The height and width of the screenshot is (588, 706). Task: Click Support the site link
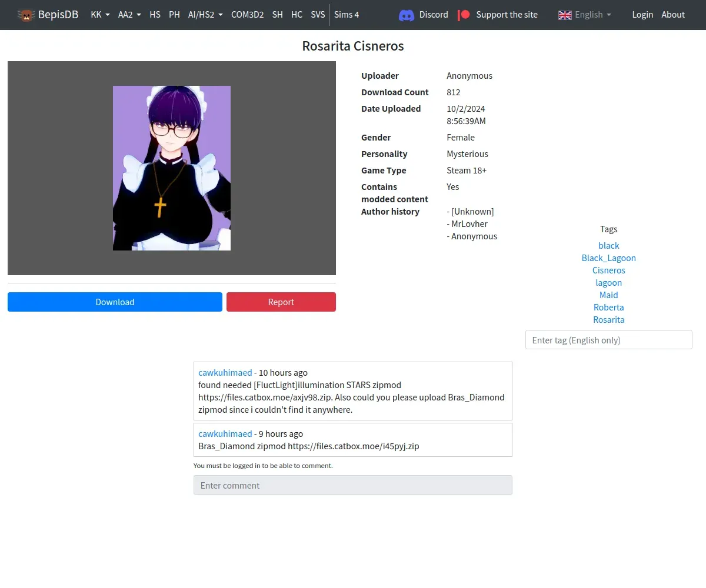click(507, 15)
